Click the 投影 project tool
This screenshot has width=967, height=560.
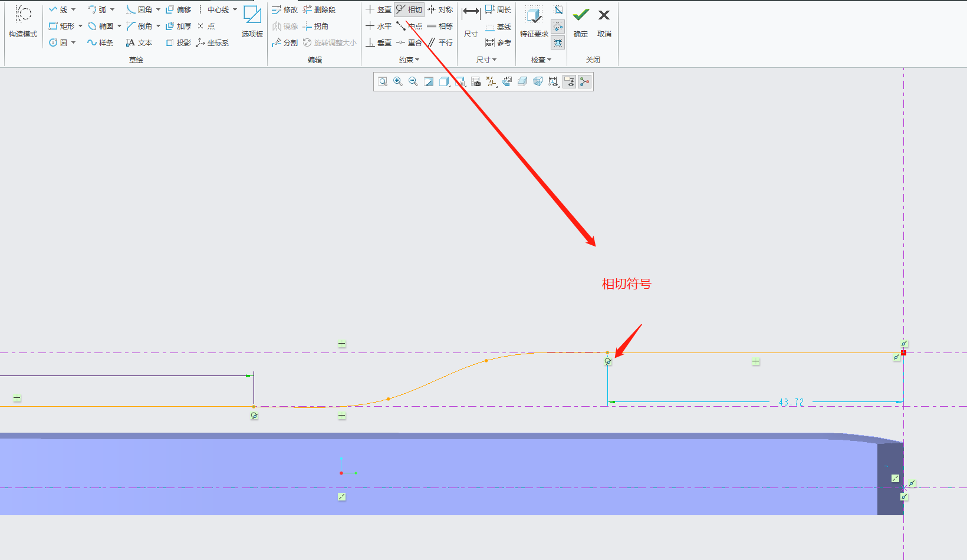179,42
